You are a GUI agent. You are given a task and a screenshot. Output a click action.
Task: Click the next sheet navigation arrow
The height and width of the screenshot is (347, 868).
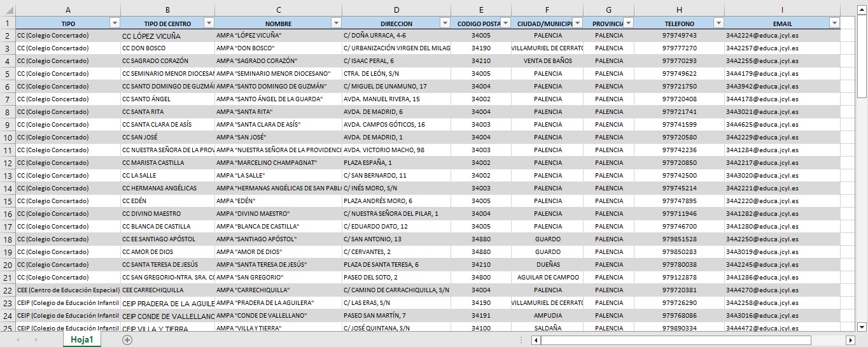(36, 340)
